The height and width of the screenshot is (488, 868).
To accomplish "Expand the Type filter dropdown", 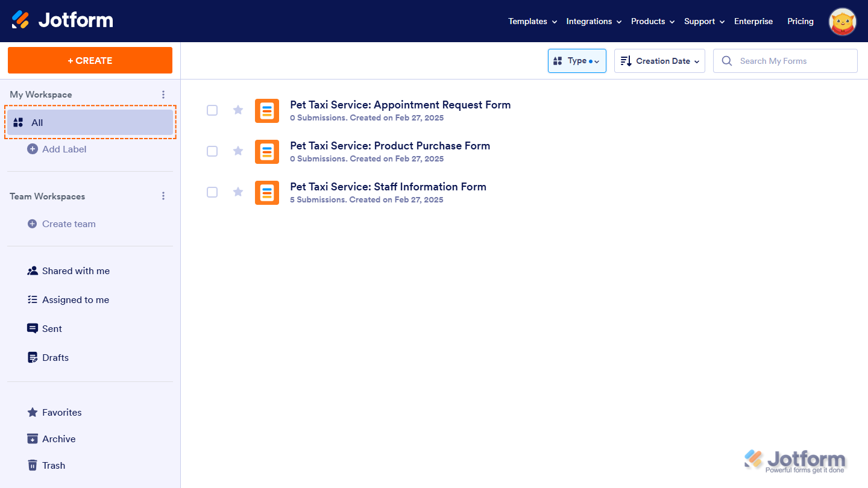I will pyautogui.click(x=577, y=61).
